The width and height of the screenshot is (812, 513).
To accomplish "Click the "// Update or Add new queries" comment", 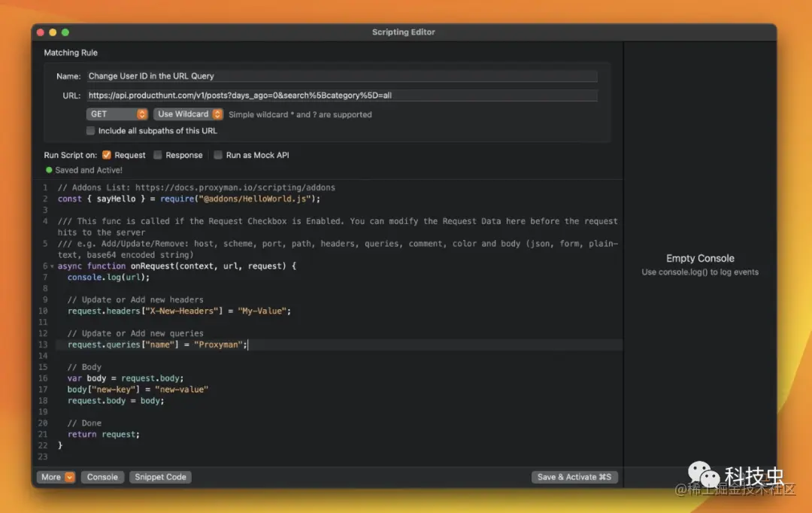I will point(135,334).
